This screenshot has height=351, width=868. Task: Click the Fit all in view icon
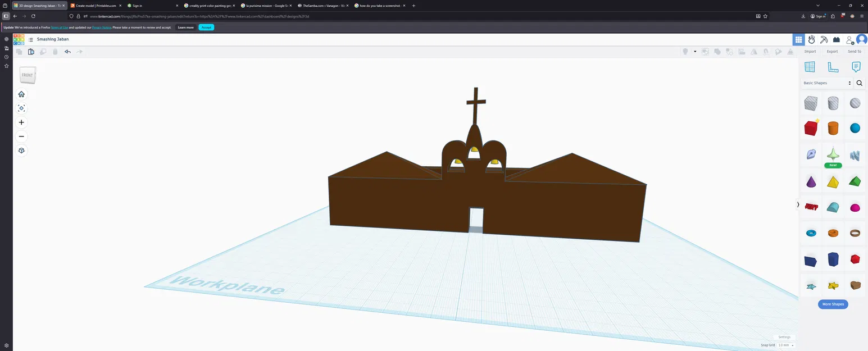pos(21,108)
